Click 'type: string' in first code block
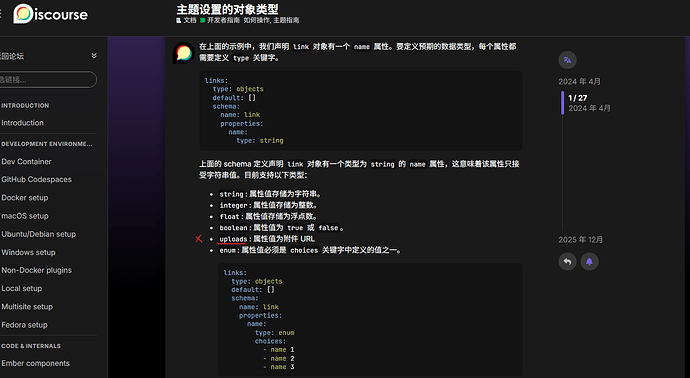690x378 pixels. 260,140
